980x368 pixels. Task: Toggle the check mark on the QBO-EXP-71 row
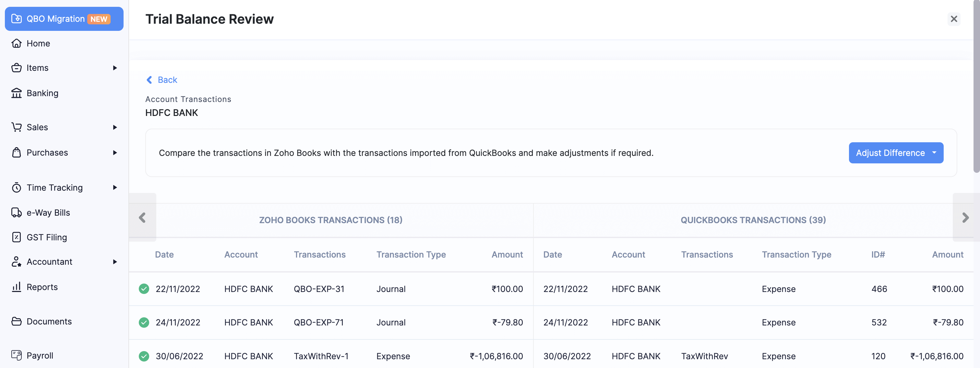[x=144, y=323]
